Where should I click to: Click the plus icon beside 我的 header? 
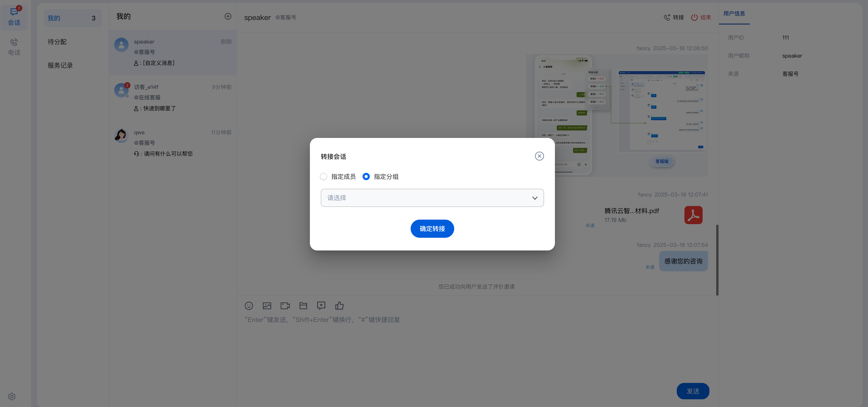click(x=228, y=17)
